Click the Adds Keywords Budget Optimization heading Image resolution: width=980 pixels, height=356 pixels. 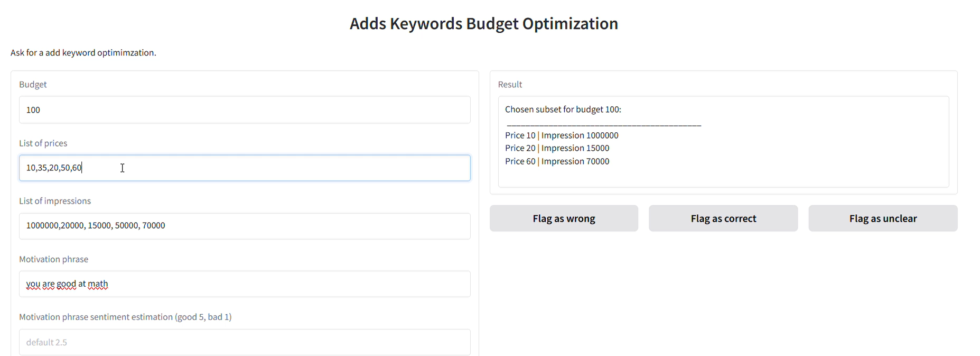click(x=483, y=24)
